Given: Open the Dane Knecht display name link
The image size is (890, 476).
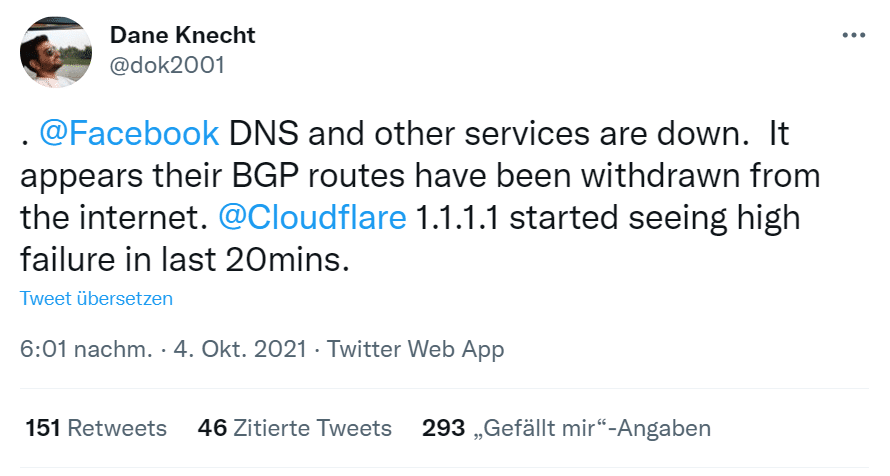Looking at the screenshot, I should click(x=182, y=35).
